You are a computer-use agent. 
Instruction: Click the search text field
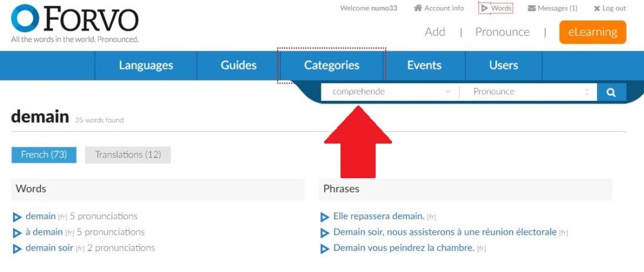pyautogui.click(x=383, y=92)
